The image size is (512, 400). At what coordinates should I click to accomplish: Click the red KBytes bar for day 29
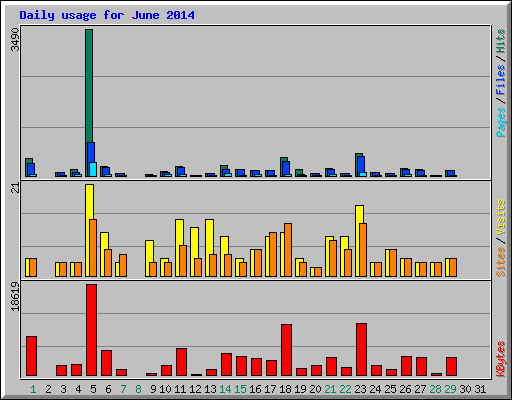tap(452, 367)
